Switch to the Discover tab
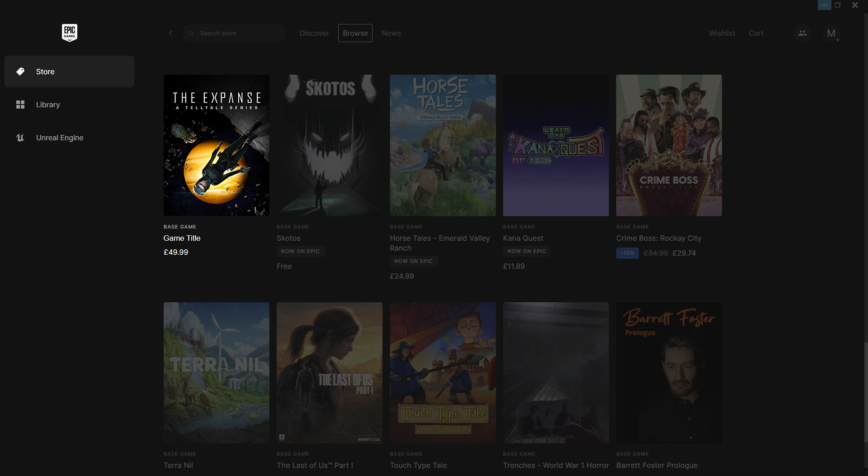868x476 pixels. [x=314, y=33]
